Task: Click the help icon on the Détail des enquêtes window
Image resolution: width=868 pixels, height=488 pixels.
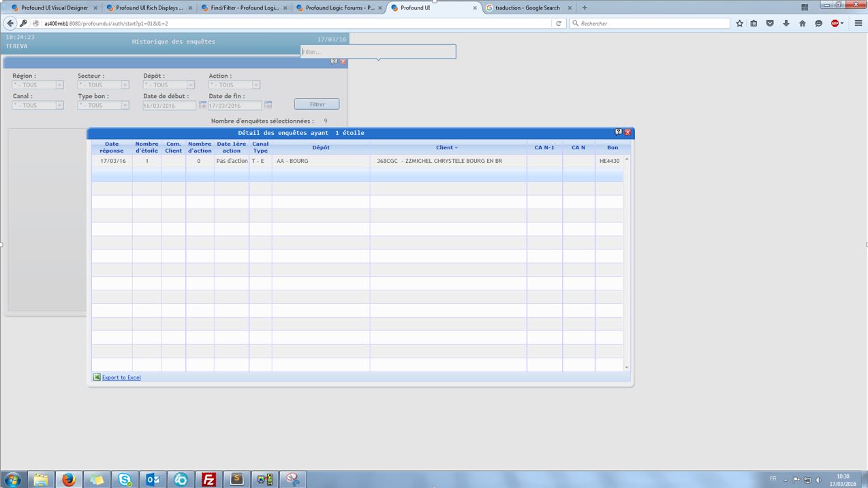Action: point(619,132)
